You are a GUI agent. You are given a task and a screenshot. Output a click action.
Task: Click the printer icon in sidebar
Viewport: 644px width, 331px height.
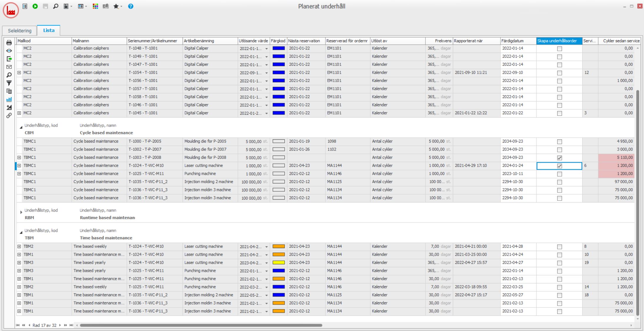(x=9, y=43)
